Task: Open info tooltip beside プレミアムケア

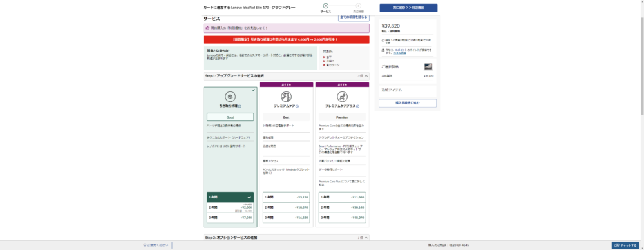Action: pyautogui.click(x=297, y=106)
